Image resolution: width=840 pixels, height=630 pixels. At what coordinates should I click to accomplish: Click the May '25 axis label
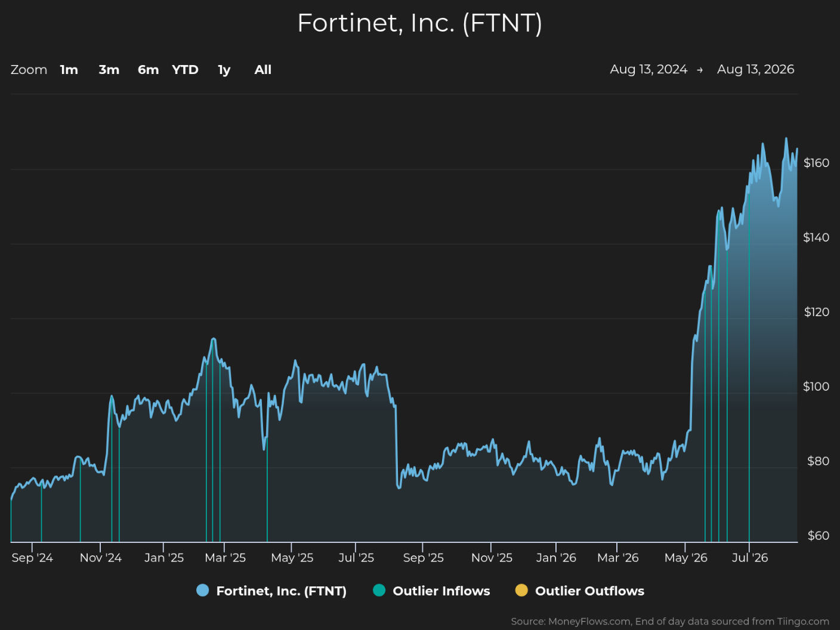coord(292,558)
